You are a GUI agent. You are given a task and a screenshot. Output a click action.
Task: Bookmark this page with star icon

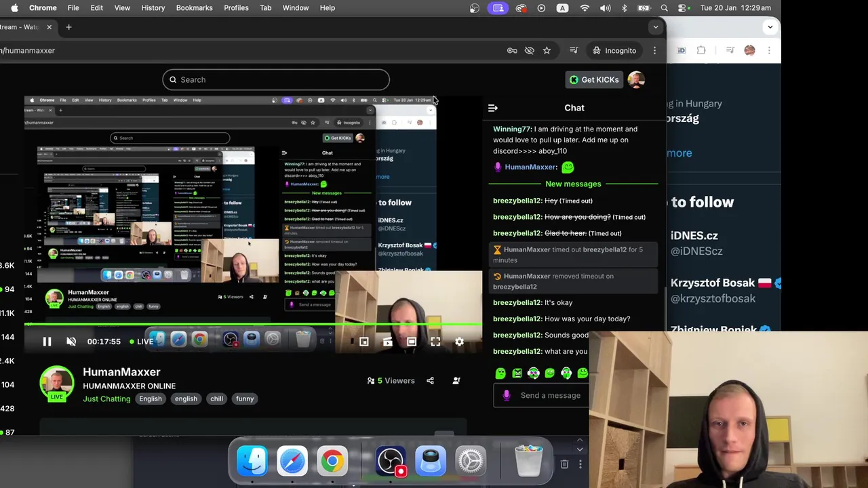547,50
